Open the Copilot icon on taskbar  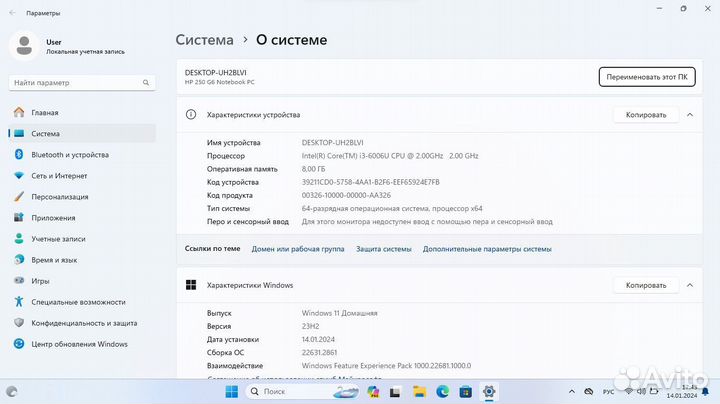pyautogui.click(x=373, y=392)
